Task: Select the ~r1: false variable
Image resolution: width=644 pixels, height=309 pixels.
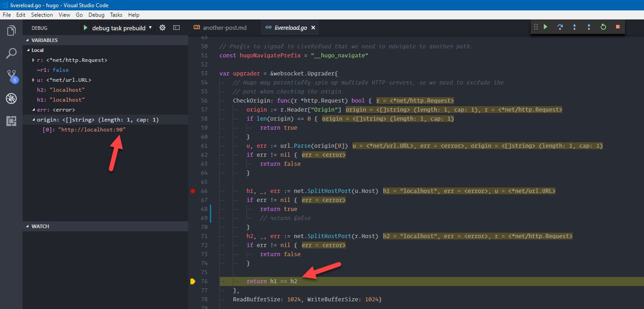Action: point(53,70)
